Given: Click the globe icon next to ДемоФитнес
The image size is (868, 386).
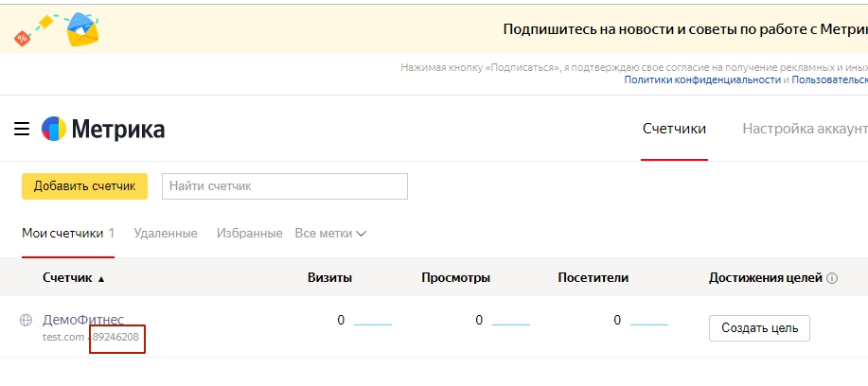Looking at the screenshot, I should coord(26,320).
